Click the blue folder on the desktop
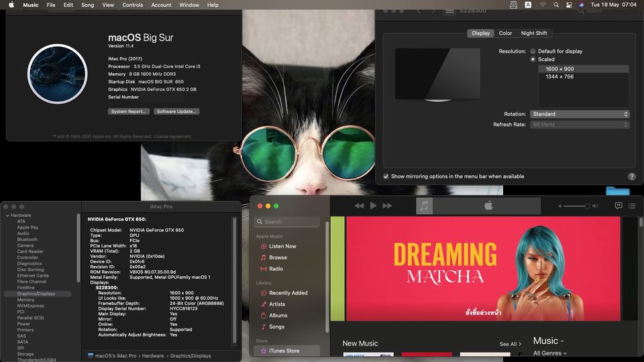The width and height of the screenshot is (644, 362). pos(618,191)
